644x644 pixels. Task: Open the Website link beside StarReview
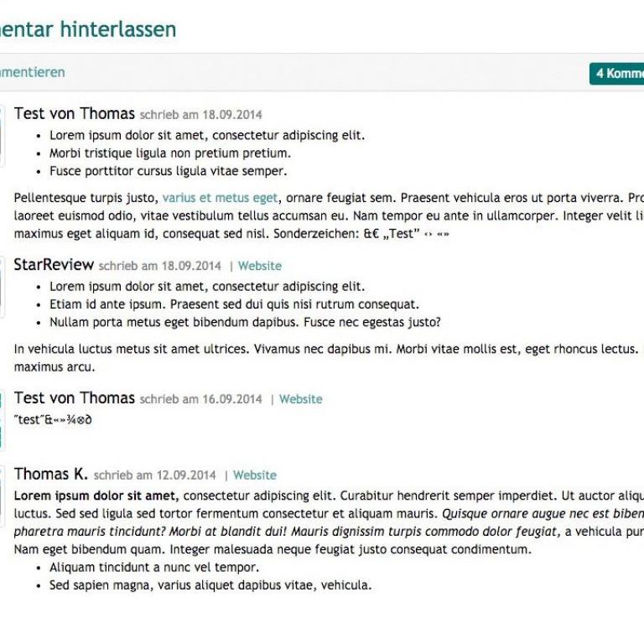click(260, 266)
